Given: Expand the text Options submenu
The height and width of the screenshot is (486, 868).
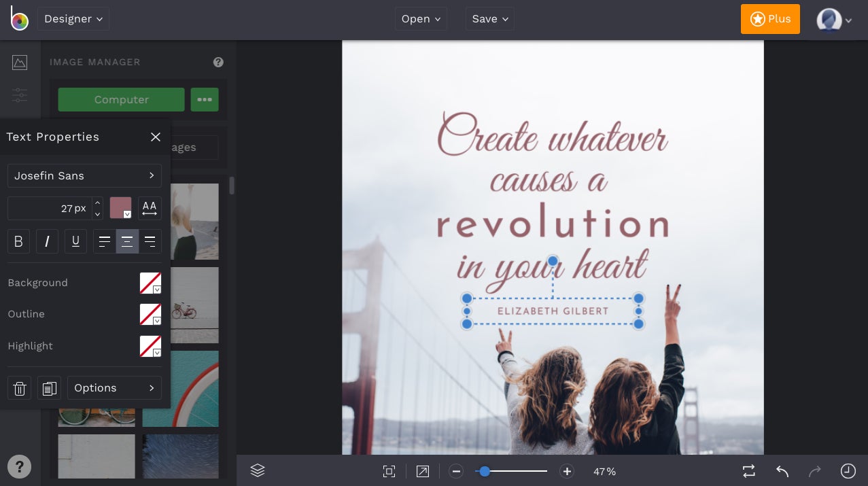Looking at the screenshot, I should pyautogui.click(x=114, y=388).
